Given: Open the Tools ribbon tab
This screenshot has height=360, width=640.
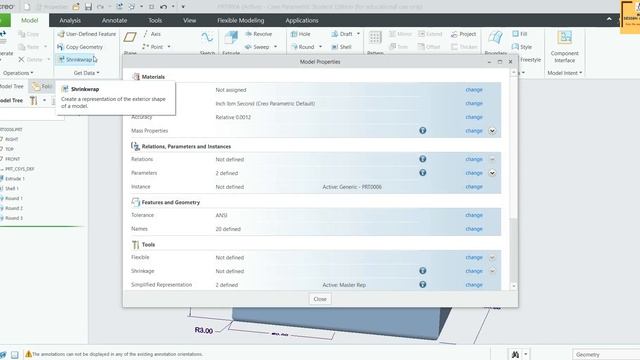Looking at the screenshot, I should click(155, 20).
